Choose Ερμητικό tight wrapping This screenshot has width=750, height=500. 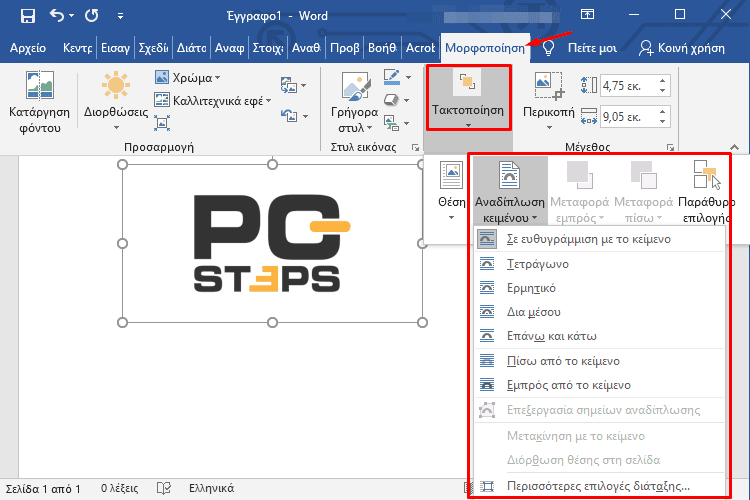600,288
